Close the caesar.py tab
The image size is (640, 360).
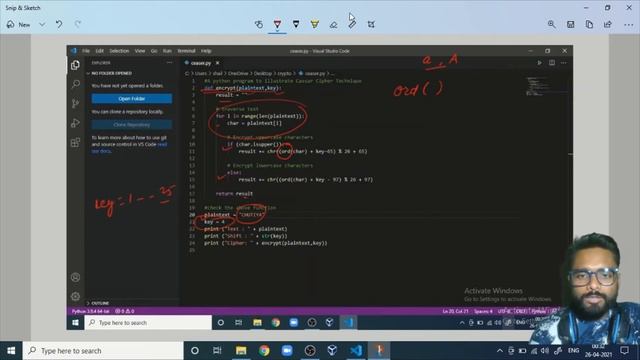click(218, 63)
